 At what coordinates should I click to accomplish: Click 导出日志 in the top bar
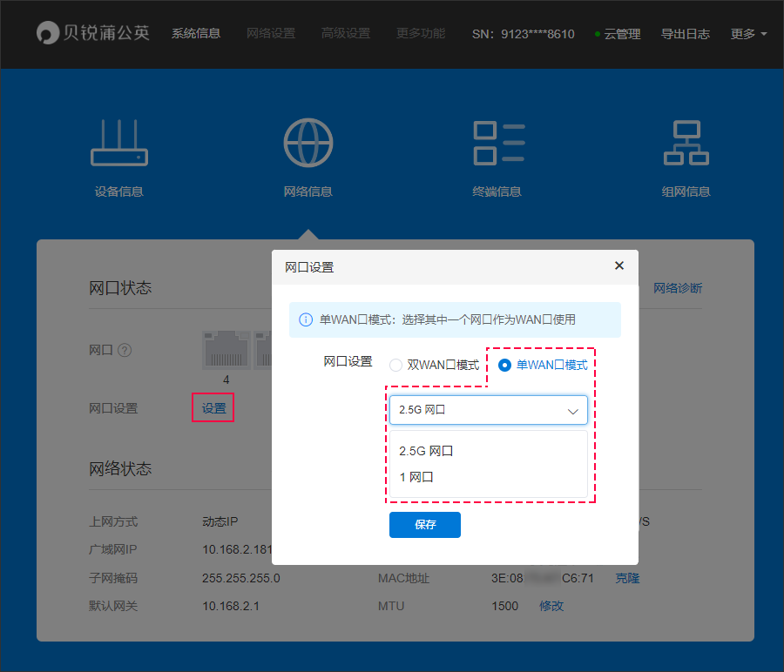tap(686, 34)
